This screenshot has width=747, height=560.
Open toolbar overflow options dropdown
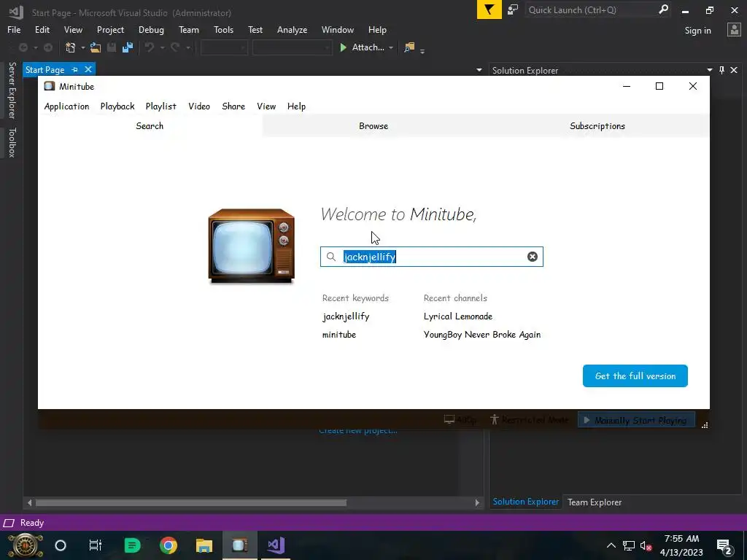(x=422, y=50)
